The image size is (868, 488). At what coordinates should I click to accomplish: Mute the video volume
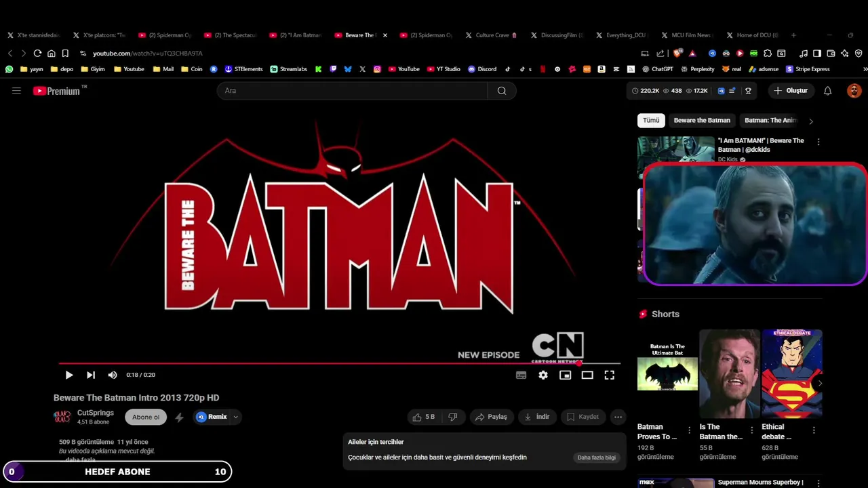click(113, 375)
